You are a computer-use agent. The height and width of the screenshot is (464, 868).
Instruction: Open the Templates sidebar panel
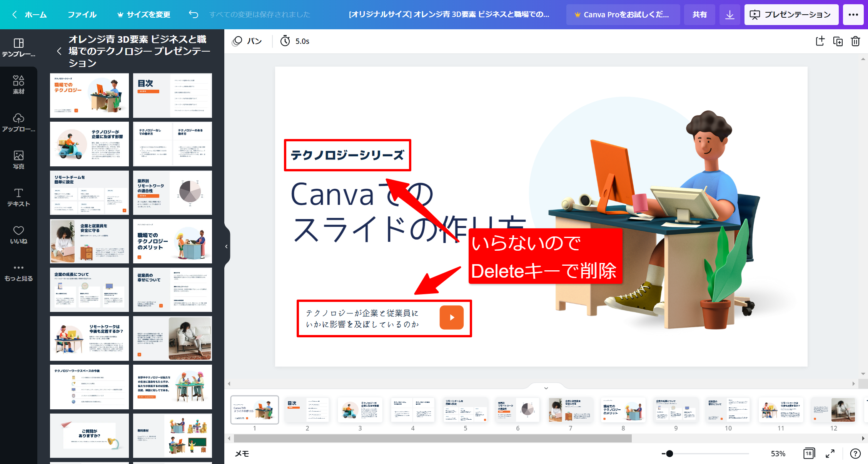coord(18,48)
